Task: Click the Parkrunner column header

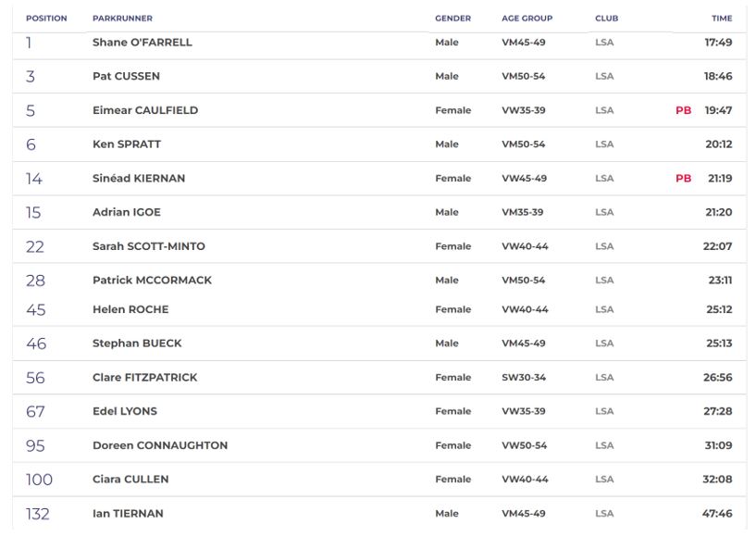Action: (x=122, y=19)
